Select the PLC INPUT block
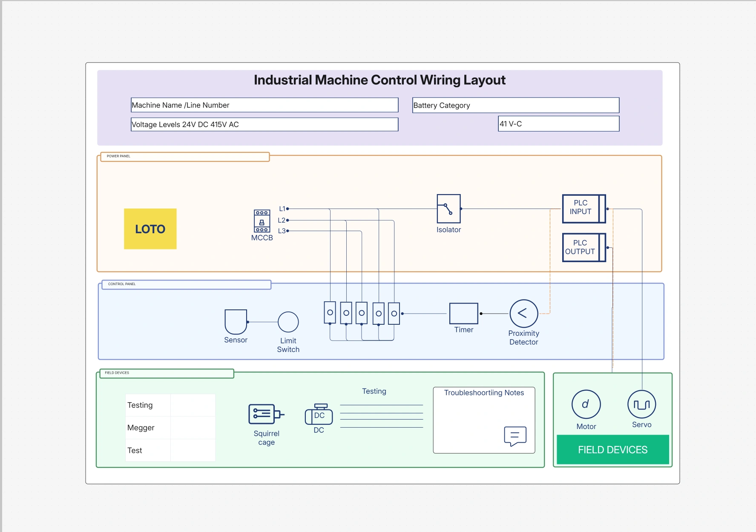The height and width of the screenshot is (532, 756). point(584,209)
